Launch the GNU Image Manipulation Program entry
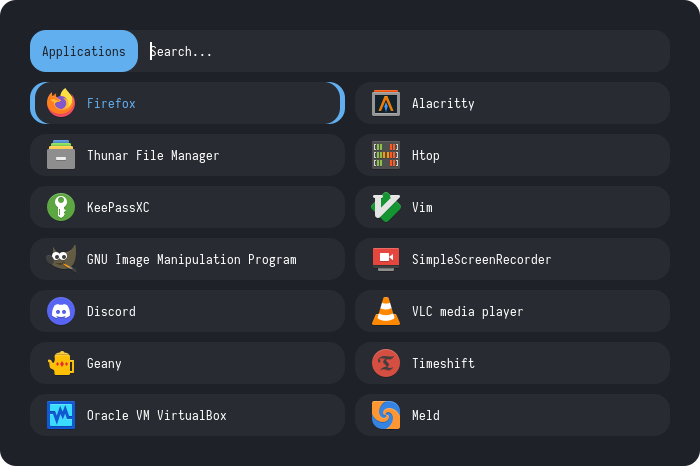This screenshot has width=700, height=466. (191, 259)
